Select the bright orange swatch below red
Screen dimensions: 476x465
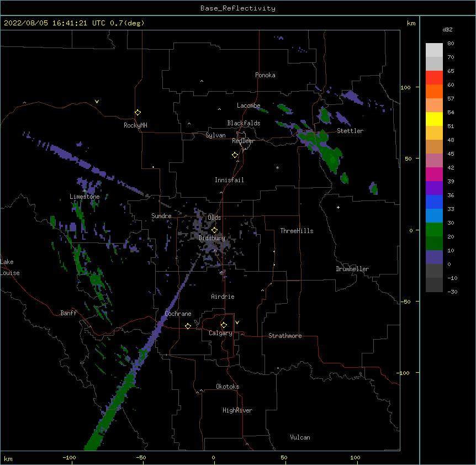coord(434,91)
